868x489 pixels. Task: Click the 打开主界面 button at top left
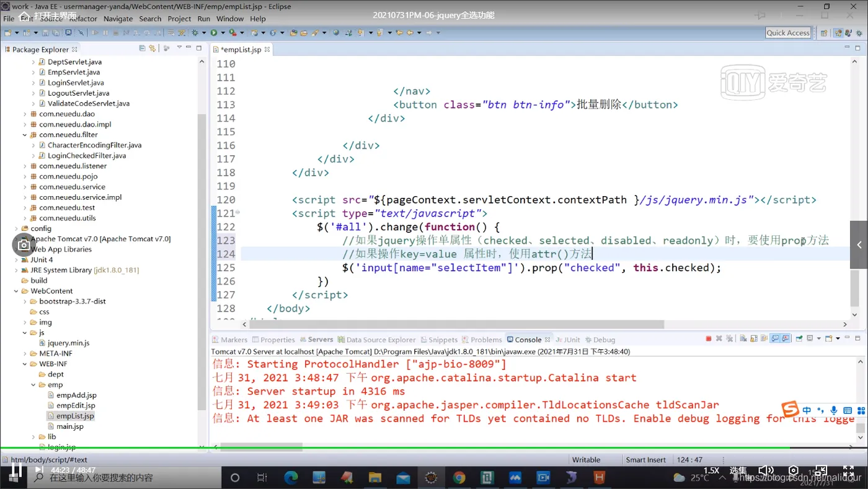tap(48, 16)
